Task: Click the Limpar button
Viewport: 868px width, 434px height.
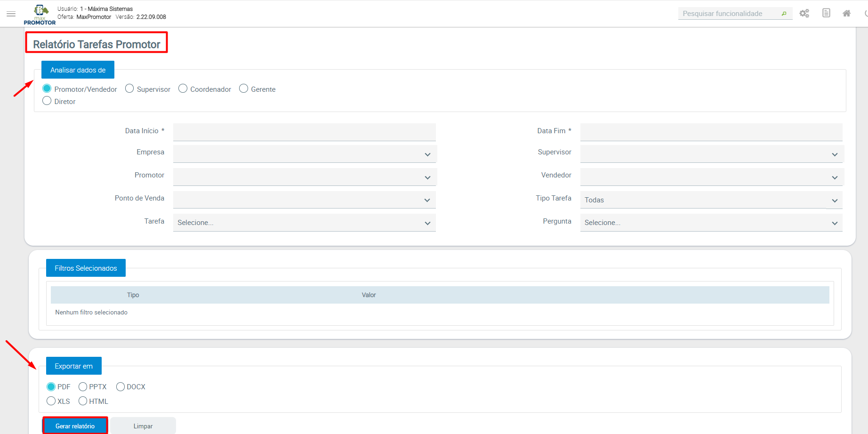Action: [143, 426]
